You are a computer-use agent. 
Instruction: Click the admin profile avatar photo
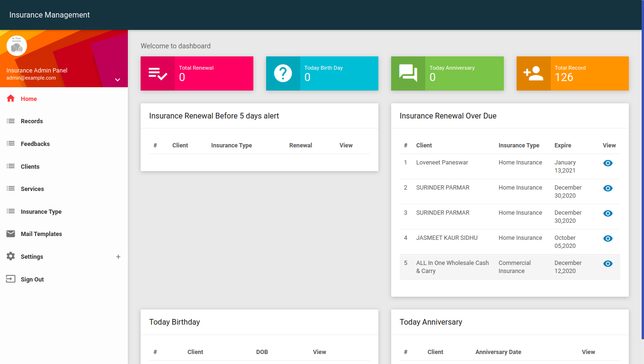pos(17,46)
